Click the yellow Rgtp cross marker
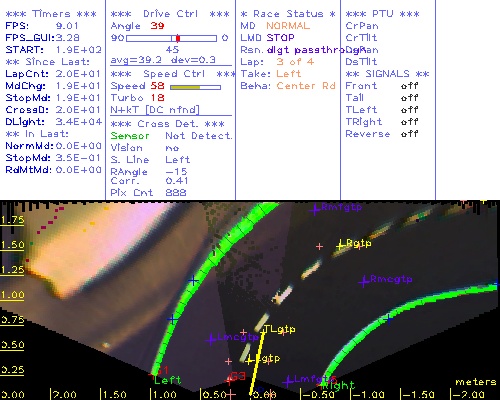The height and width of the screenshot is (400, 500). (340, 246)
